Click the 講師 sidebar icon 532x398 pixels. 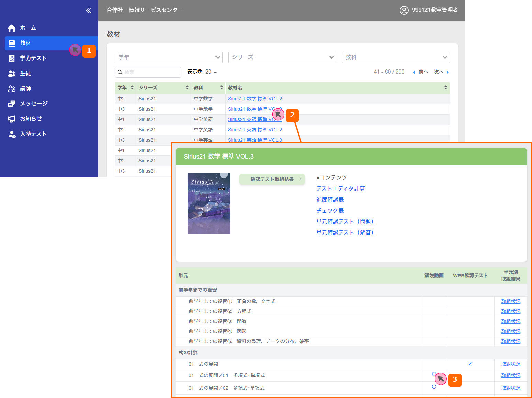12,89
